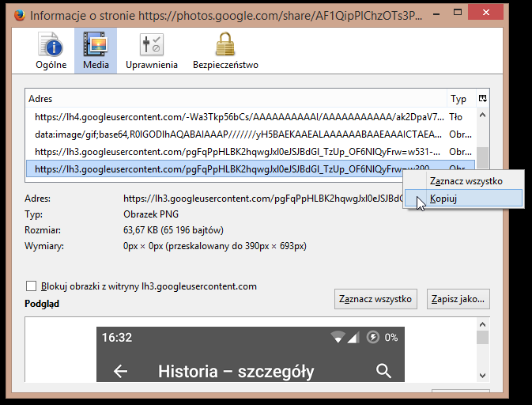Open the Uprawnienia permissions tab
Viewport: 532px width, 405px height.
pos(151,51)
